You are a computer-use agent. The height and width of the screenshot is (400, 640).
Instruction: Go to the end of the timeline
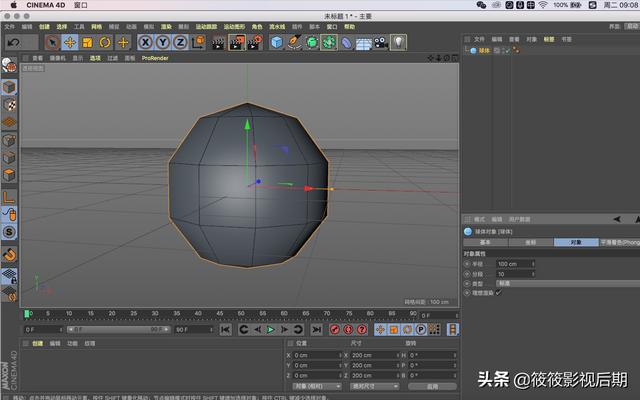tap(316, 329)
